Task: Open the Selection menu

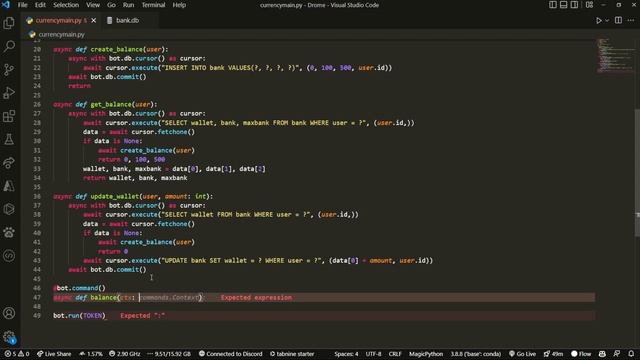Action: coord(66,5)
